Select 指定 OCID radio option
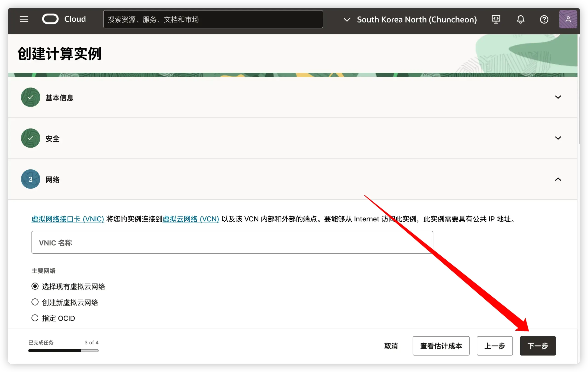Viewport: 588px width, 372px height. tap(35, 318)
